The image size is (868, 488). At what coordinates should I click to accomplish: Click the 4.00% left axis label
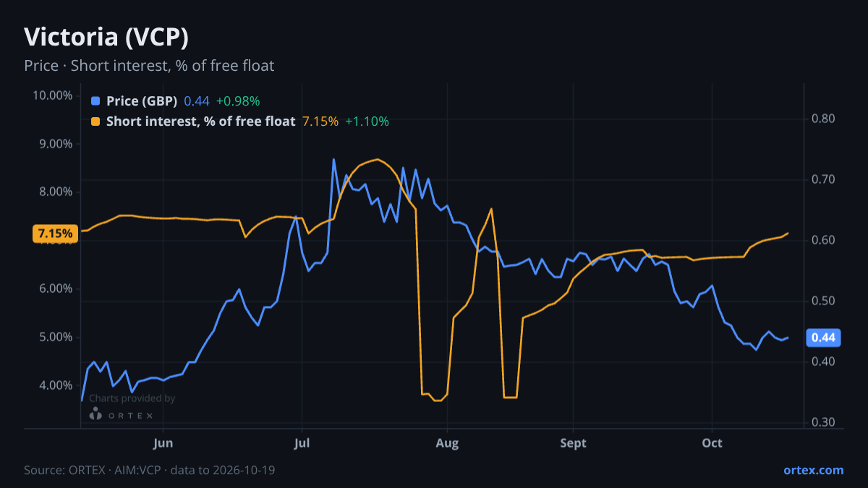56,385
